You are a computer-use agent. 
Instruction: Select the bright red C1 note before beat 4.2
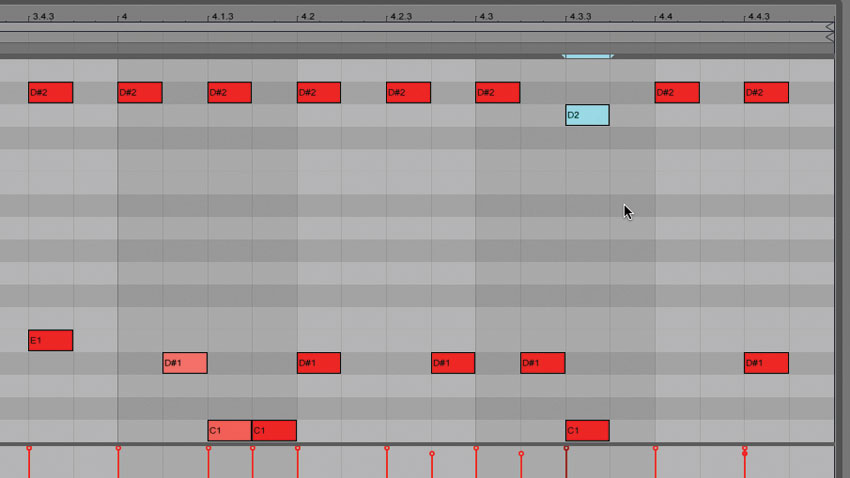pyautogui.click(x=274, y=430)
